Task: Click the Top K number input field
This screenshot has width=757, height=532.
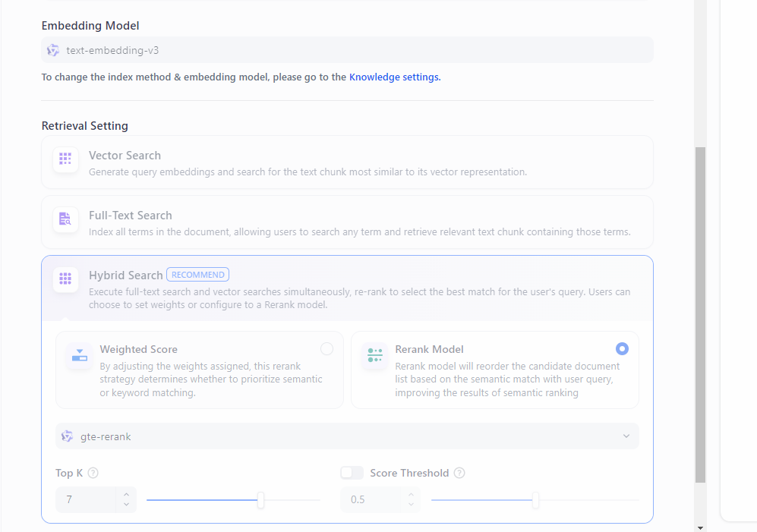Action: 87,499
